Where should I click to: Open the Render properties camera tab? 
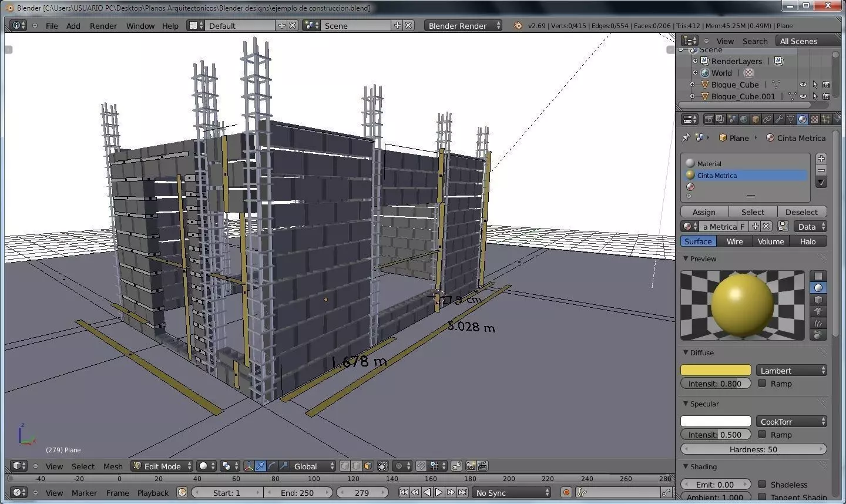[x=709, y=119]
